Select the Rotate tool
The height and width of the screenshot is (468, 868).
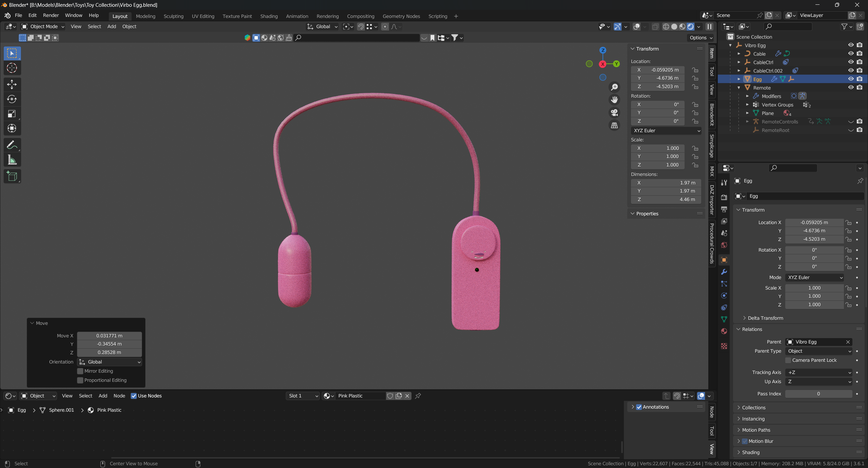click(x=12, y=99)
